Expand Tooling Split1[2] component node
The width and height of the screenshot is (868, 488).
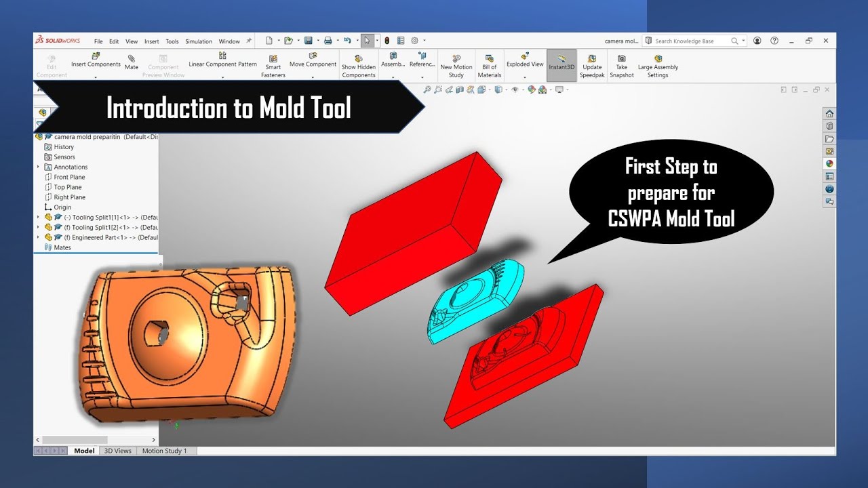tap(38, 227)
